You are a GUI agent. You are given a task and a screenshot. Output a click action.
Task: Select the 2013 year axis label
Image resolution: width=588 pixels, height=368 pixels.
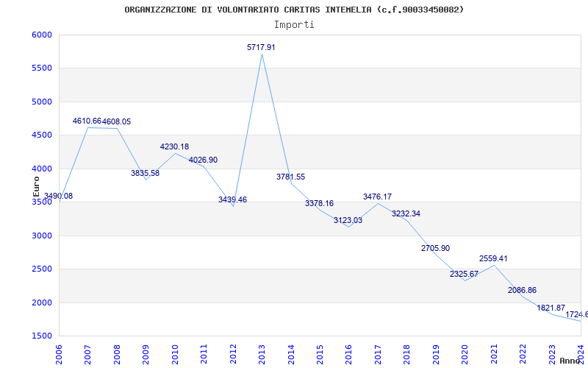coord(262,354)
